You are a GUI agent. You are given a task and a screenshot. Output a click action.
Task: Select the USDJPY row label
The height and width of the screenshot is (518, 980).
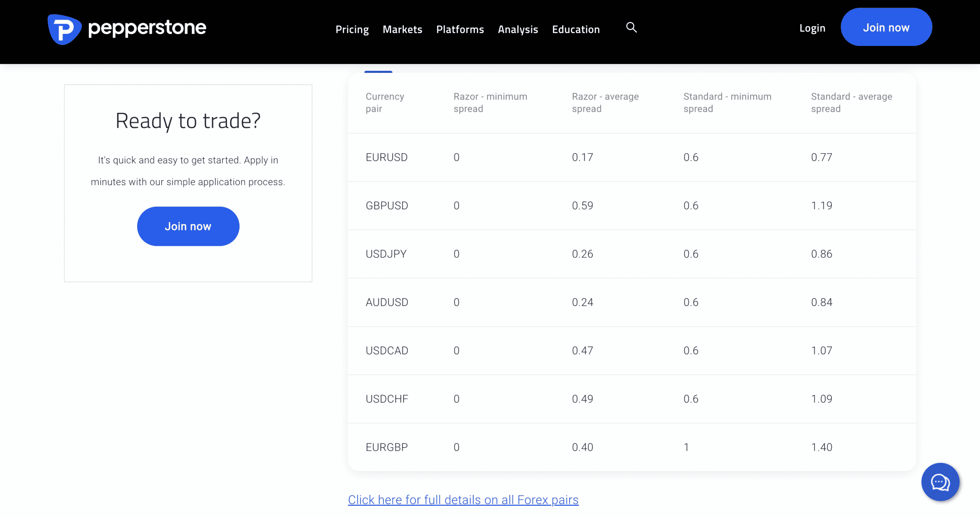[386, 254]
